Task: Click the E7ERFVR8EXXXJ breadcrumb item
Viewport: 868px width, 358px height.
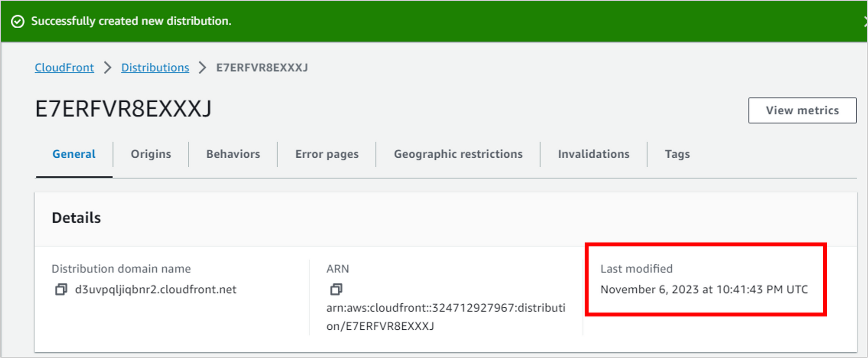Action: (x=262, y=68)
